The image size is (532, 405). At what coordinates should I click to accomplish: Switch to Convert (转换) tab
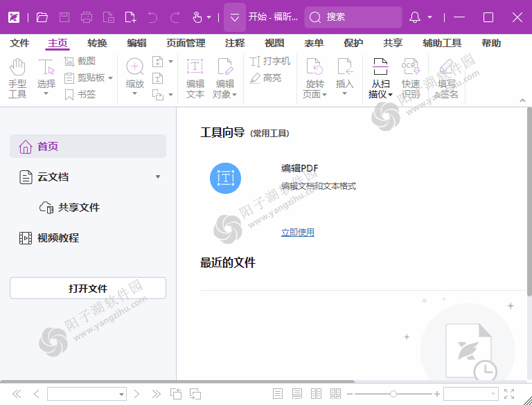97,43
